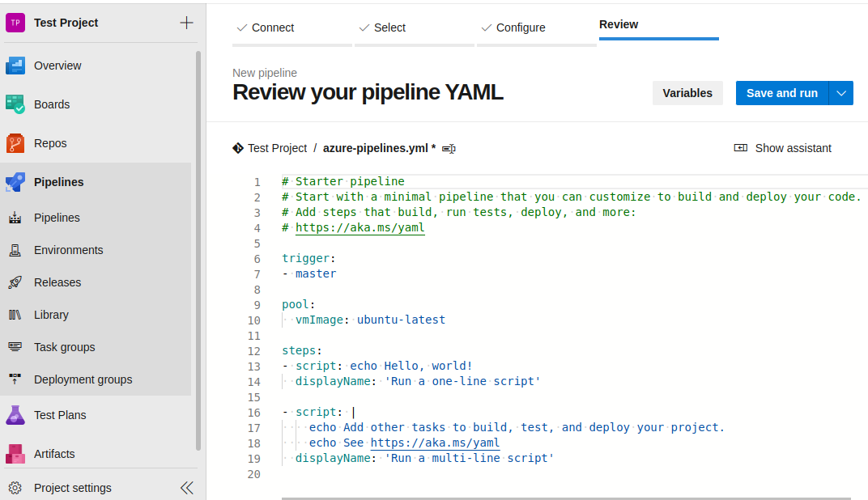This screenshot has height=500, width=868.
Task: Click the Pipelines sub-item icon
Action: click(15, 218)
